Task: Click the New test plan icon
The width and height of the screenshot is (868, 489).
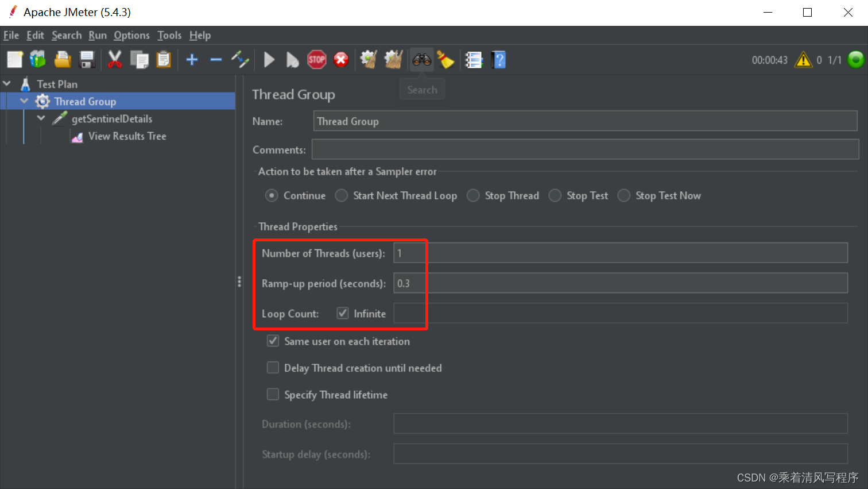Action: [14, 60]
